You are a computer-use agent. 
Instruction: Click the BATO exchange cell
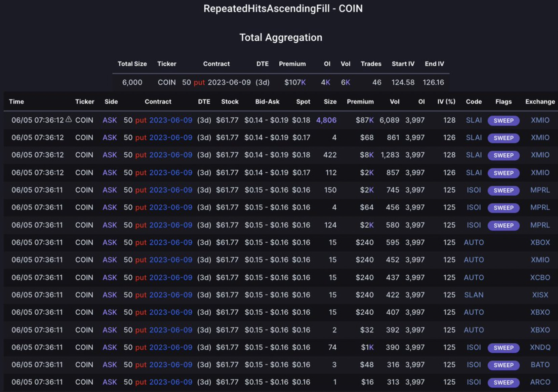point(540,365)
